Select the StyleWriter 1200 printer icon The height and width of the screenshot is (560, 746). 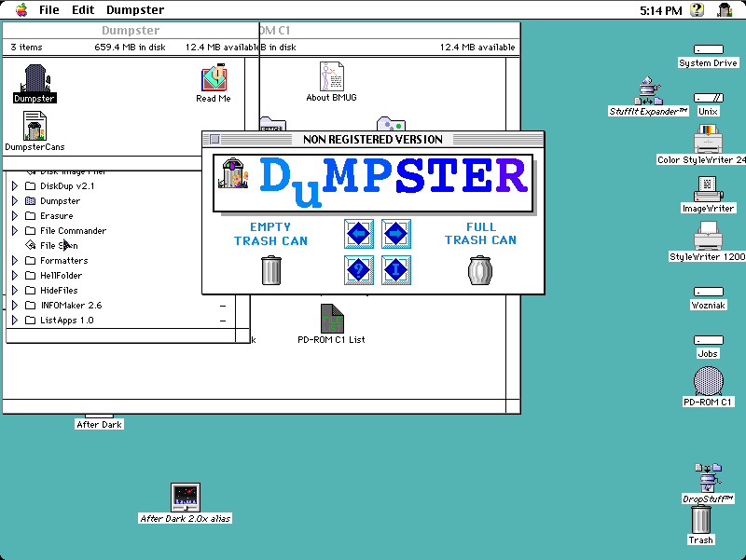(x=708, y=237)
